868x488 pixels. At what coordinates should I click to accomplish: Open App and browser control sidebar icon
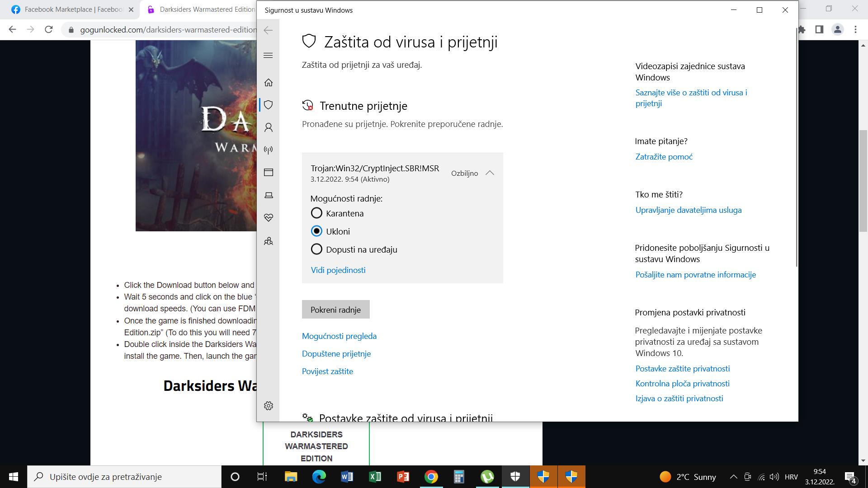269,173
